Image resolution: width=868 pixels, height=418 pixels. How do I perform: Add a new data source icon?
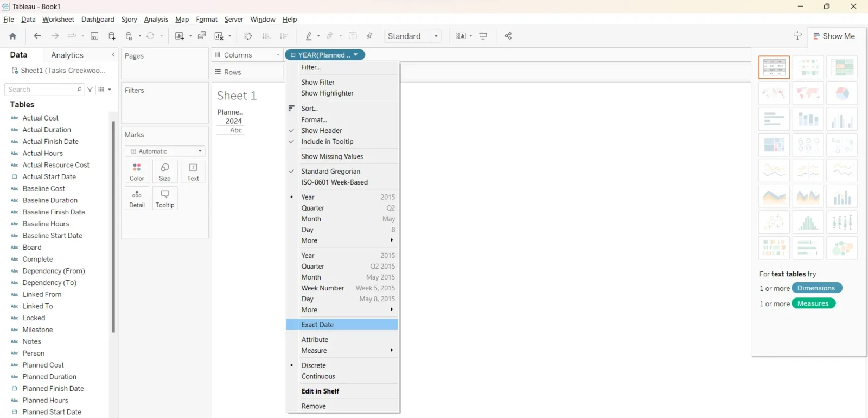pos(112,36)
